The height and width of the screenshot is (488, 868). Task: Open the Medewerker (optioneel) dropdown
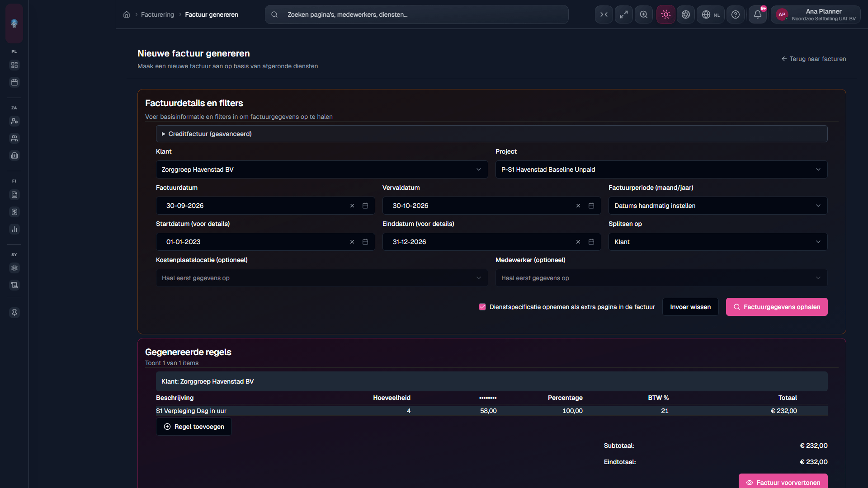(x=661, y=278)
